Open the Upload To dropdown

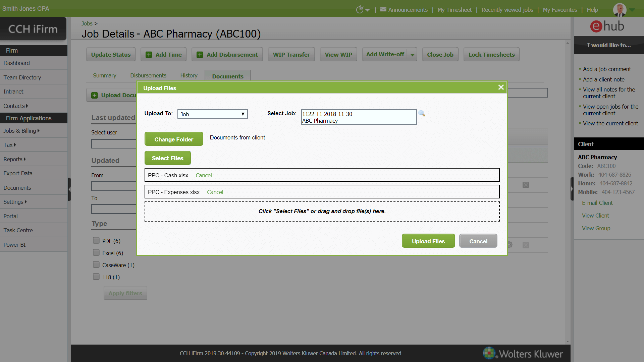click(x=212, y=114)
